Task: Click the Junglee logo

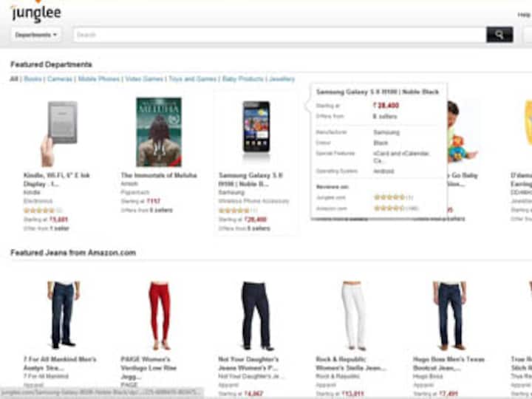Action: [36, 13]
